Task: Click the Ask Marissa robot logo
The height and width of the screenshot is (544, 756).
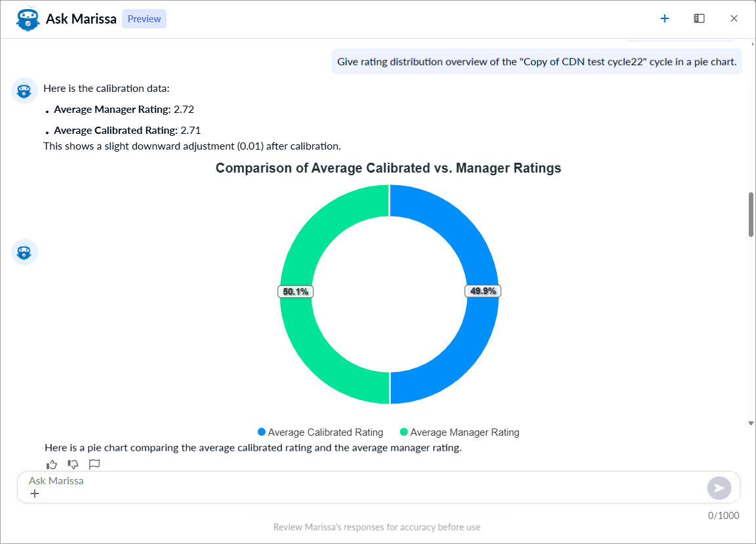Action: point(28,19)
